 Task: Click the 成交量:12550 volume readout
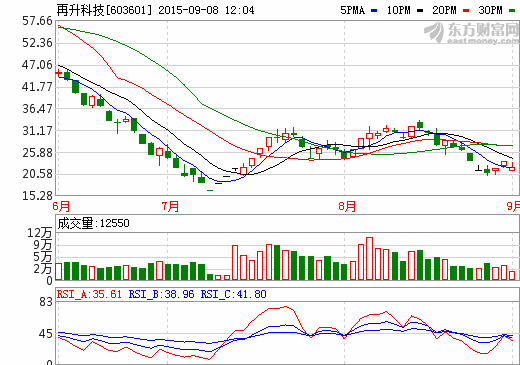point(93,223)
